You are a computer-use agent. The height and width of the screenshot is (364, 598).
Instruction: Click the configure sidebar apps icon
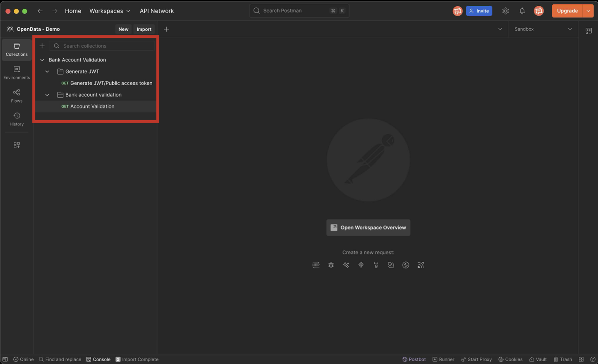(x=17, y=145)
